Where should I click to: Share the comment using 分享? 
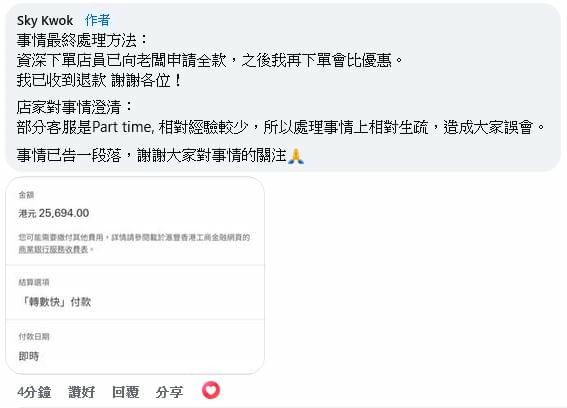[169, 392]
